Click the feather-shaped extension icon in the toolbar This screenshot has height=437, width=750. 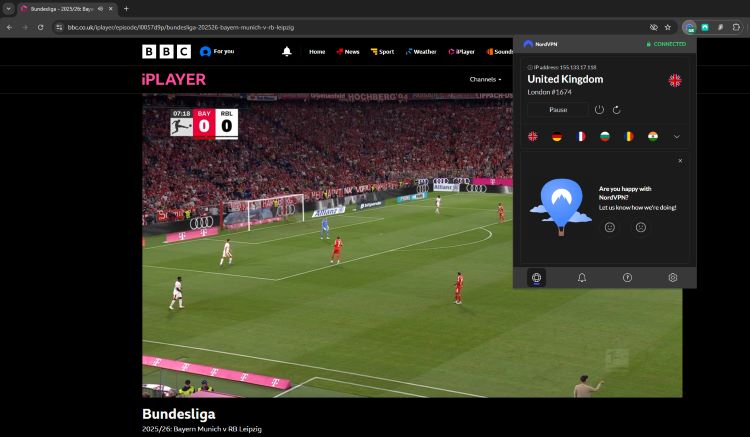coord(720,28)
